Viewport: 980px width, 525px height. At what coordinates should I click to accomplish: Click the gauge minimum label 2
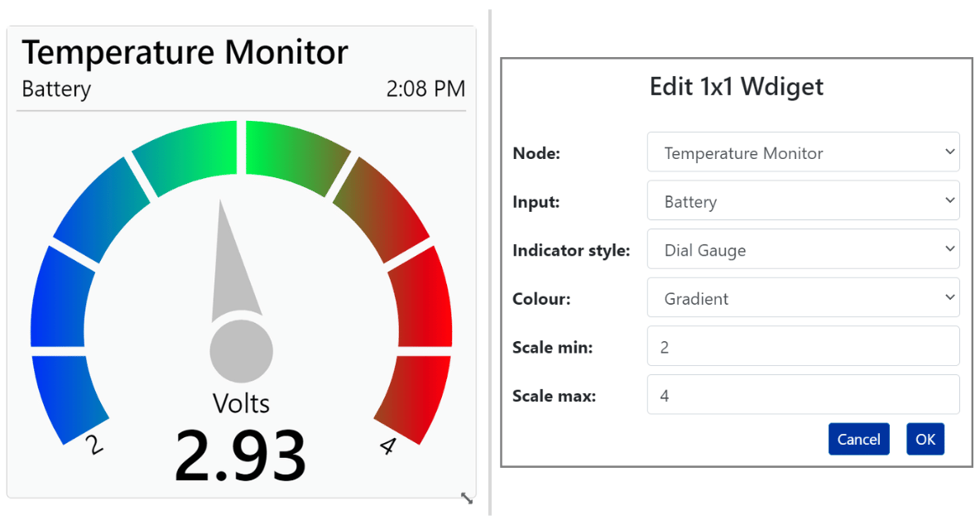[x=94, y=445]
